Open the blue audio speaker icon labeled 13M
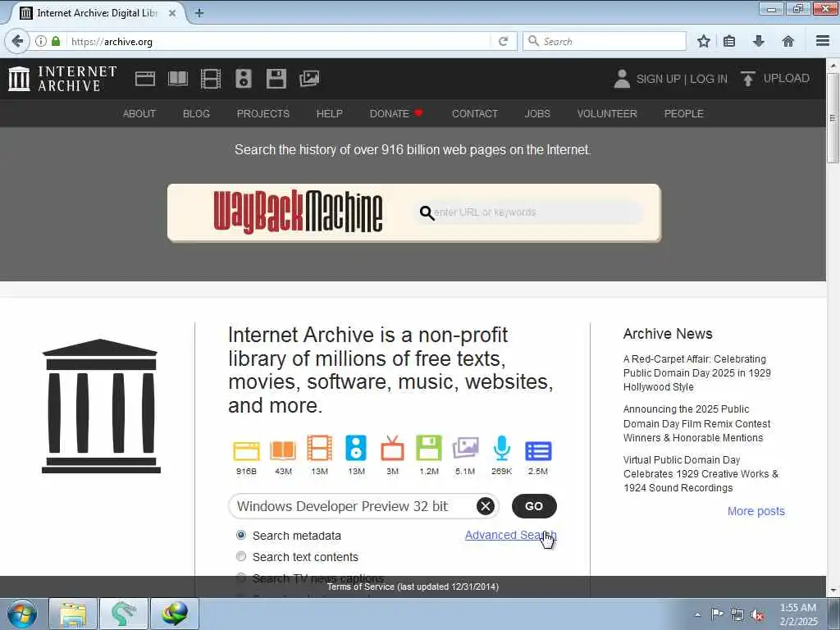 coord(356,449)
